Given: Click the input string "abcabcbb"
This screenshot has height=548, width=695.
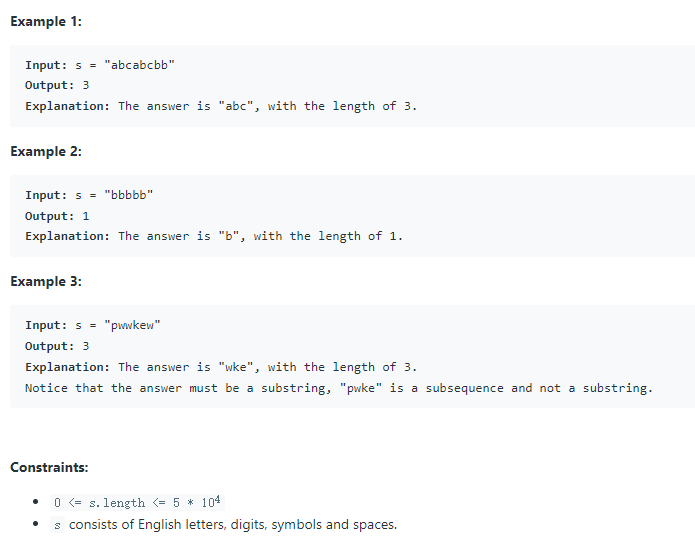Looking at the screenshot, I should tap(139, 65).
